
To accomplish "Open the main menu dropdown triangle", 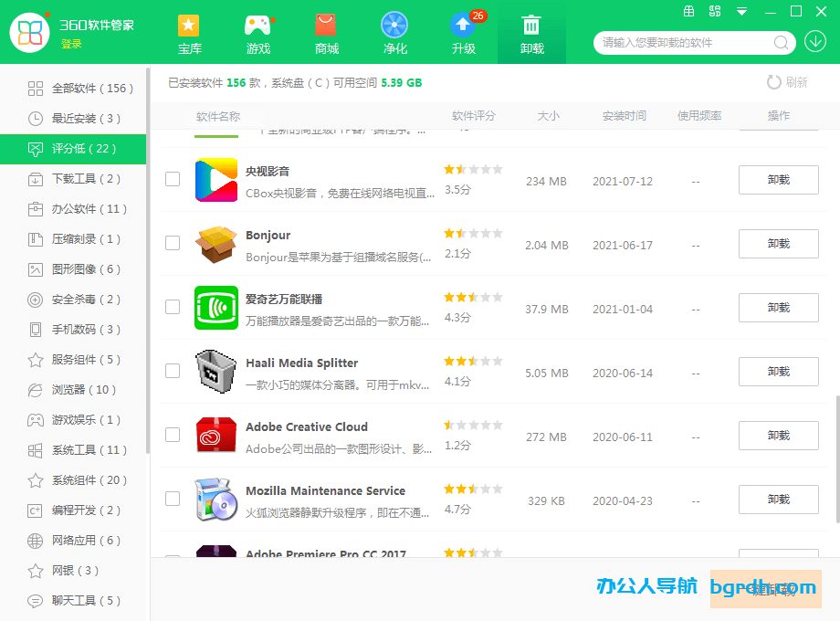I will pyautogui.click(x=741, y=12).
